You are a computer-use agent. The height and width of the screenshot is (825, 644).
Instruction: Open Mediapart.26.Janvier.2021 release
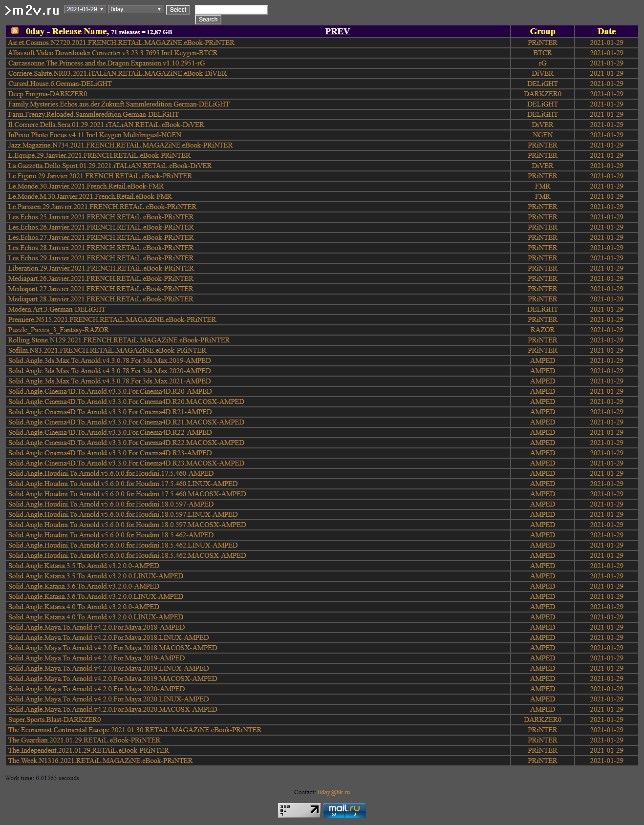[x=101, y=278]
